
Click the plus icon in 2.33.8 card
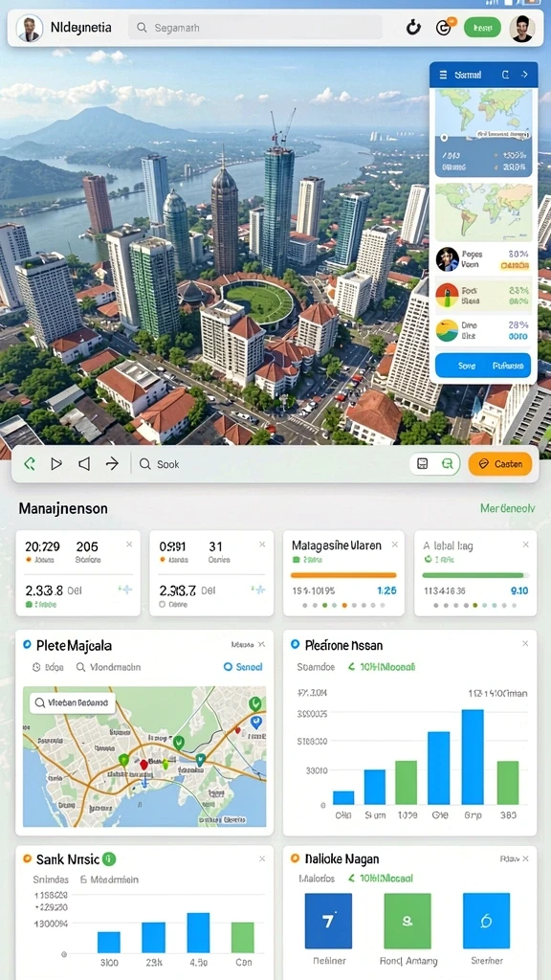click(125, 590)
